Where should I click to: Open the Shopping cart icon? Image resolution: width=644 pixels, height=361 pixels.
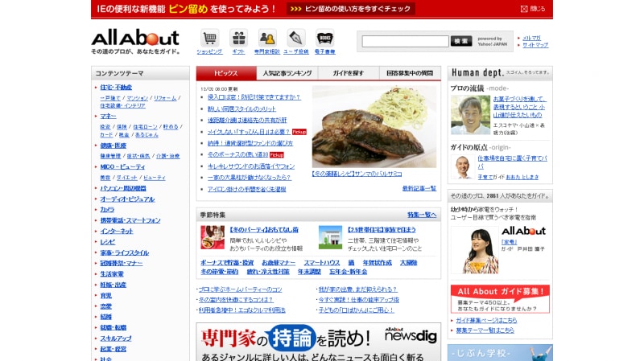coord(209,38)
